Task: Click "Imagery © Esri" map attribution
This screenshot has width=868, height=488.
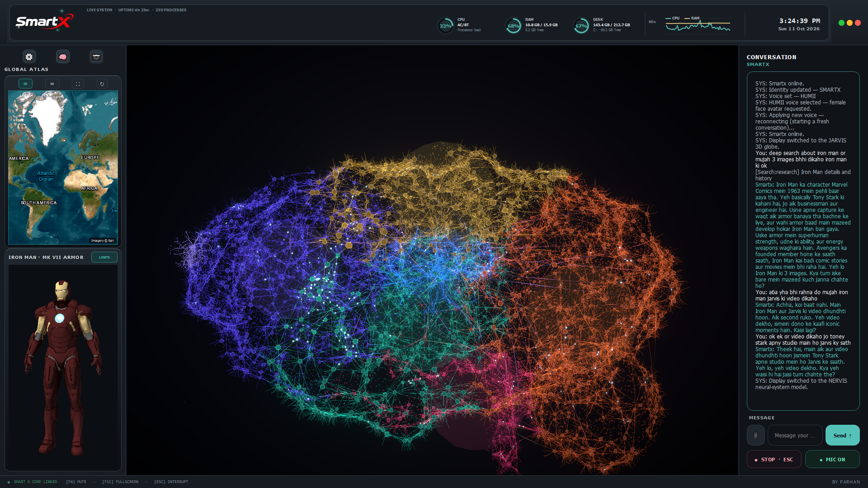Action: (102, 241)
